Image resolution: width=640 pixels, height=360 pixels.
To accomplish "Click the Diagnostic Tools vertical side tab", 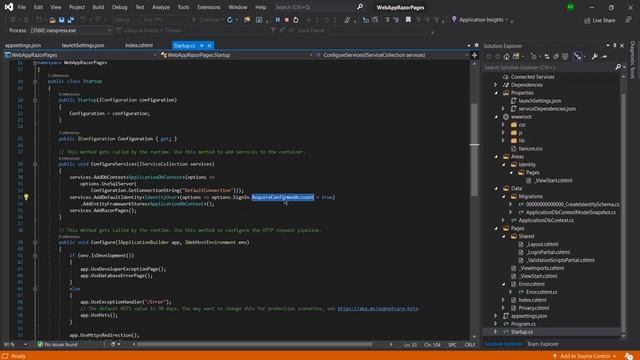I will click(633, 59).
